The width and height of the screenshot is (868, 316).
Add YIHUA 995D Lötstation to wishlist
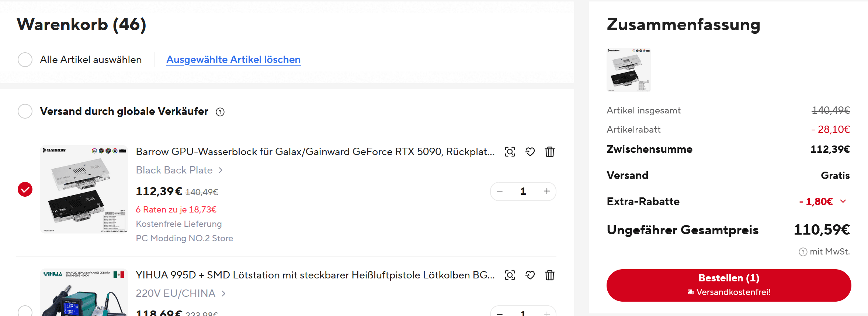[530, 275]
